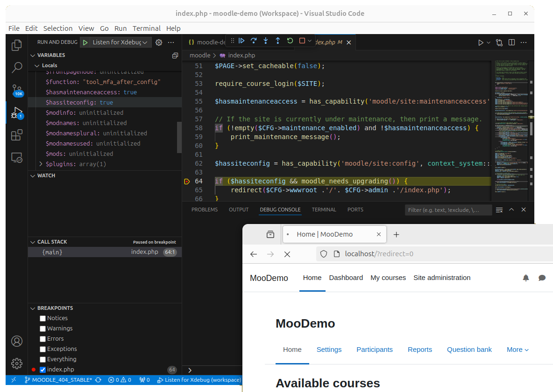Expand the More menu in MooDemo
Screen dimensions: 553x392
[518, 350]
